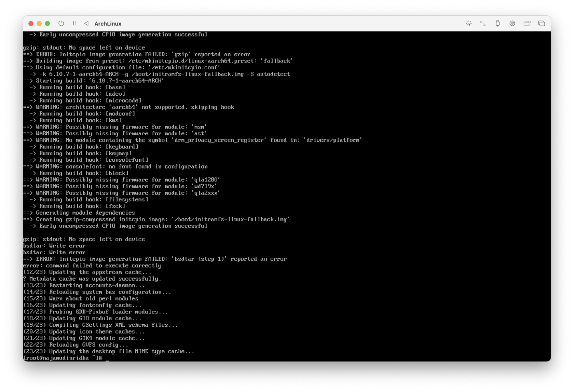Click "(19/23) Compiling GSettings XML schema files"
Image resolution: width=574 pixels, height=392 pixels.
100,325
